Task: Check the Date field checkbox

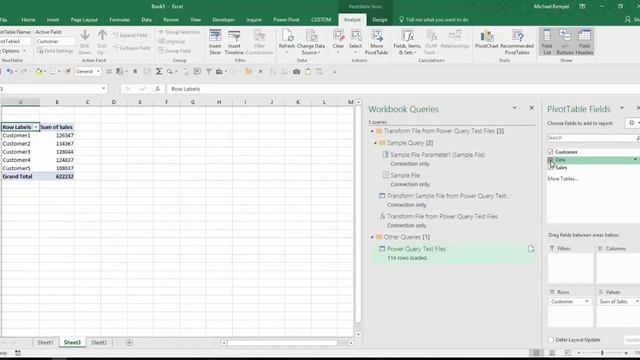Action: pos(550,160)
